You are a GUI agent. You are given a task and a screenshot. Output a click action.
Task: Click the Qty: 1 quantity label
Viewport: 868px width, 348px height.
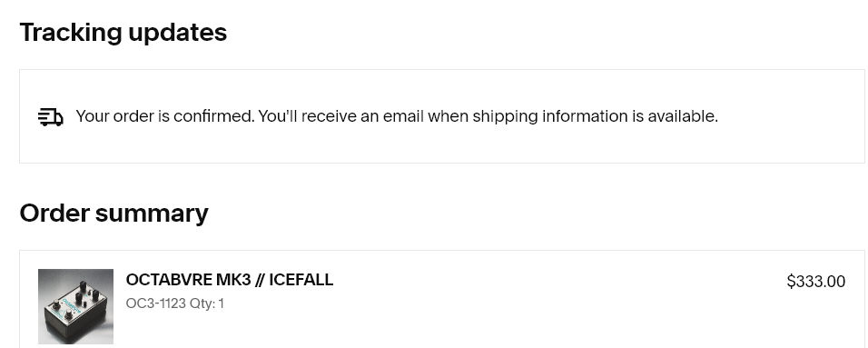click(x=206, y=303)
